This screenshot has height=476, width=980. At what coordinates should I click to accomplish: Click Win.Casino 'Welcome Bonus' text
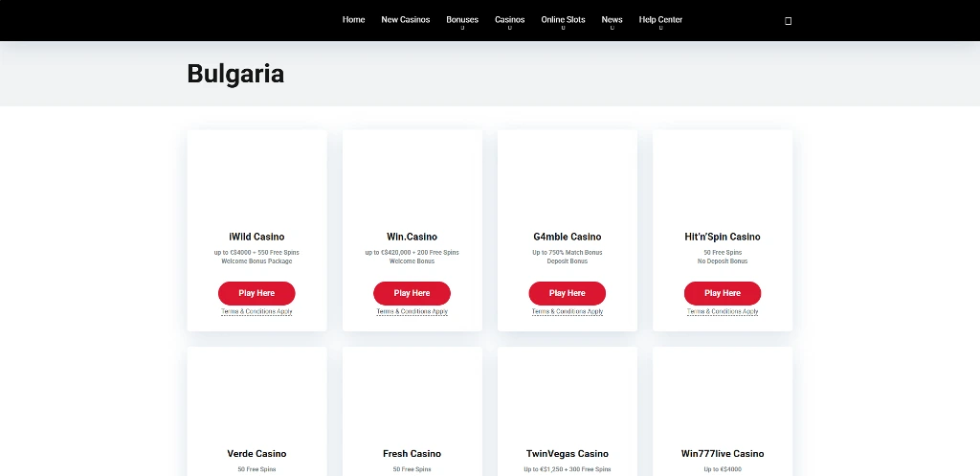(412, 261)
